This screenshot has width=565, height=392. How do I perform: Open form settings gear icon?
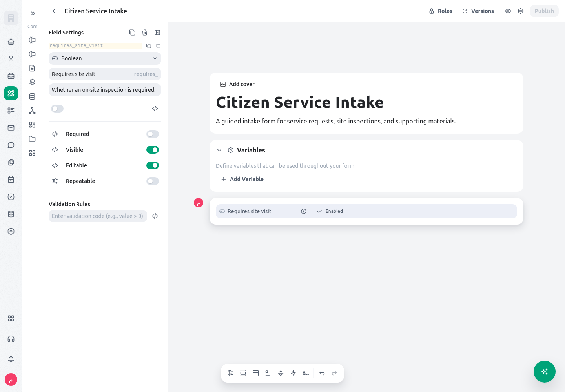(x=521, y=11)
